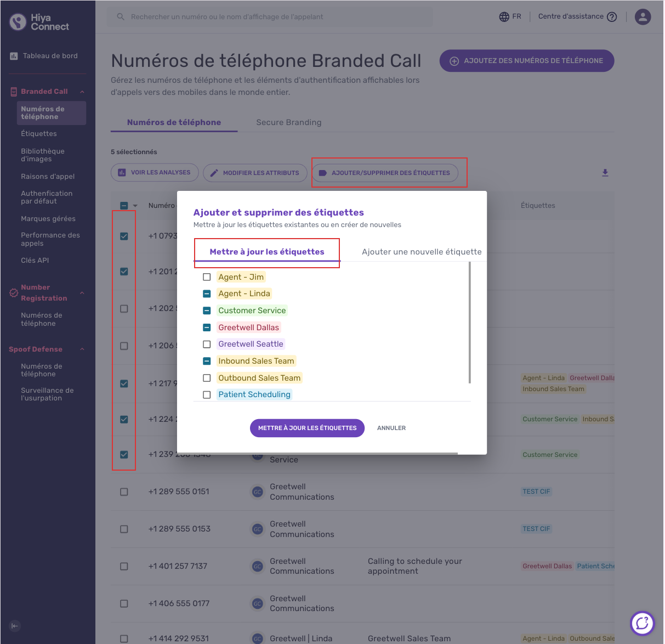665x644 pixels.
Task: Open the chat support bubble icon
Action: (643, 624)
